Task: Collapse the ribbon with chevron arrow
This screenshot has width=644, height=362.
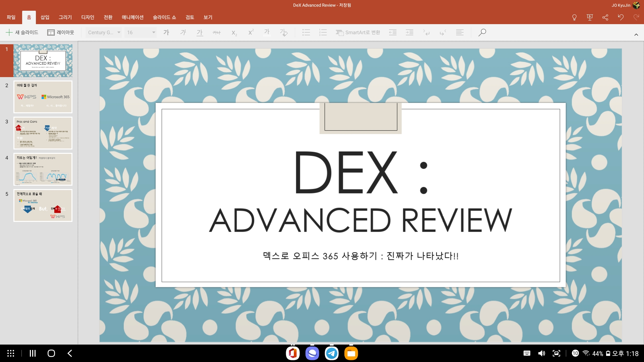Action: [x=636, y=35]
